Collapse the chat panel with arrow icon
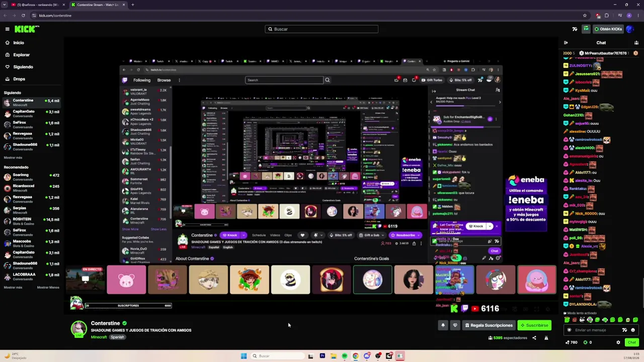Image resolution: width=644 pixels, height=362 pixels. coord(566,43)
